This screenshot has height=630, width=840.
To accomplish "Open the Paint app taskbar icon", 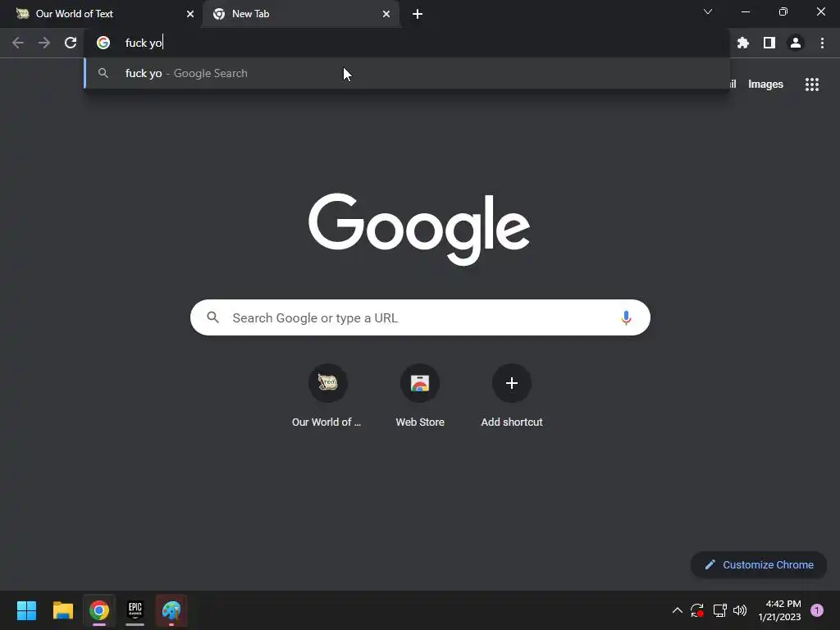I will point(171,610).
